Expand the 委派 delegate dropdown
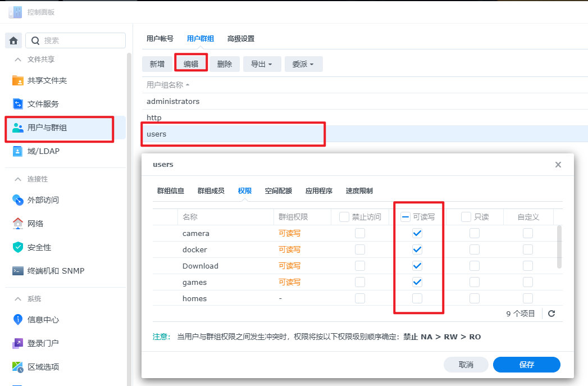 [x=303, y=64]
